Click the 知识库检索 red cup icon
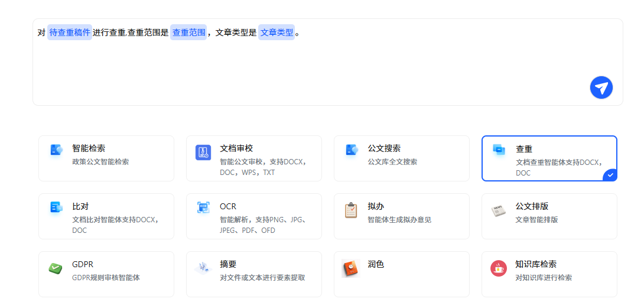 [x=499, y=268]
